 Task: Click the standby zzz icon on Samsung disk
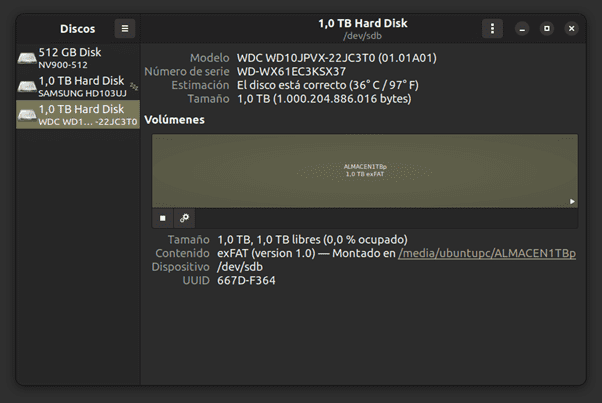[132, 87]
